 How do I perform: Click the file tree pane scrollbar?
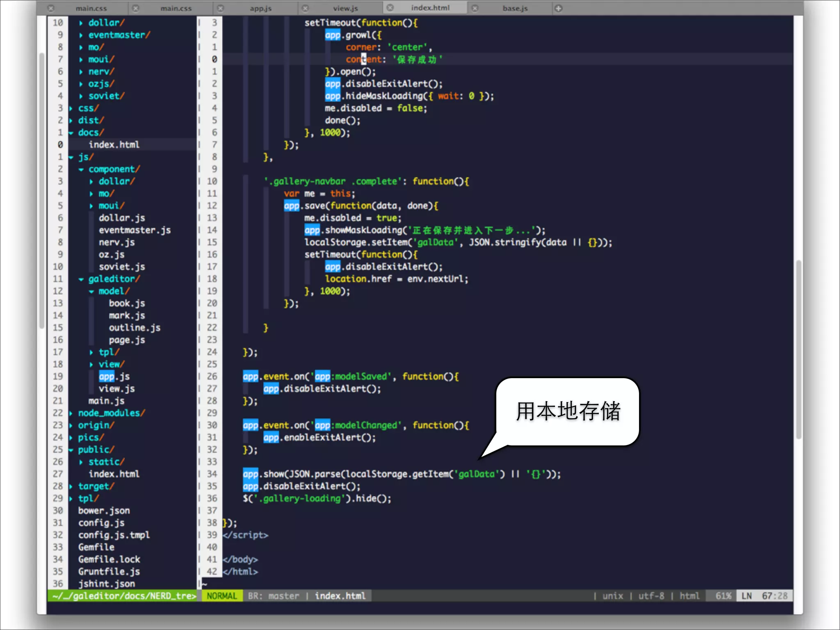coord(41,191)
